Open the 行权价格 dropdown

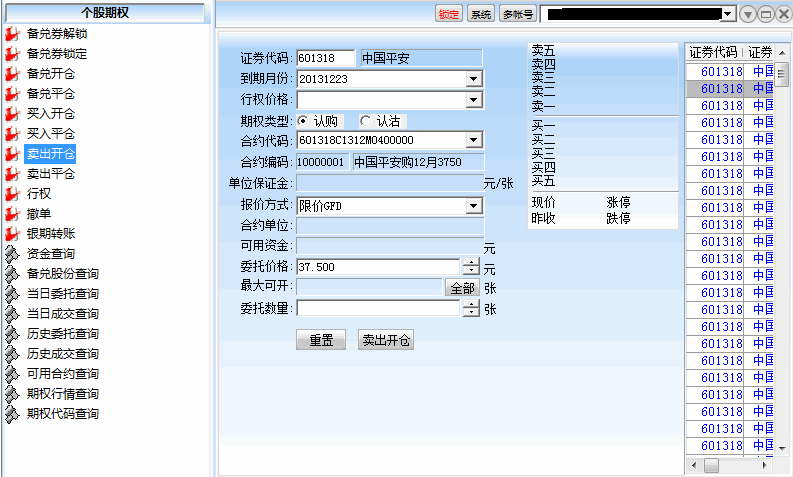tap(473, 100)
